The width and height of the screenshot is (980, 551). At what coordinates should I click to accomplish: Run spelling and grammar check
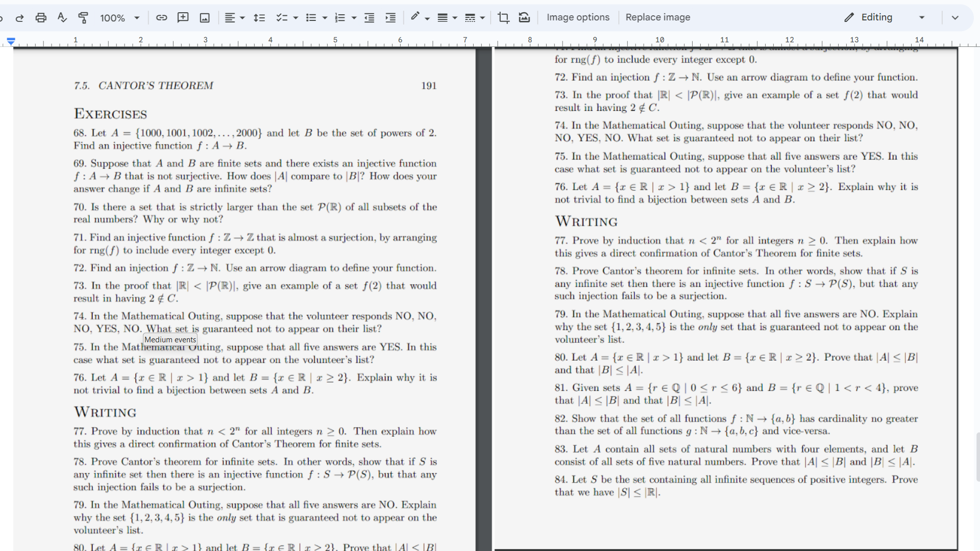(62, 18)
